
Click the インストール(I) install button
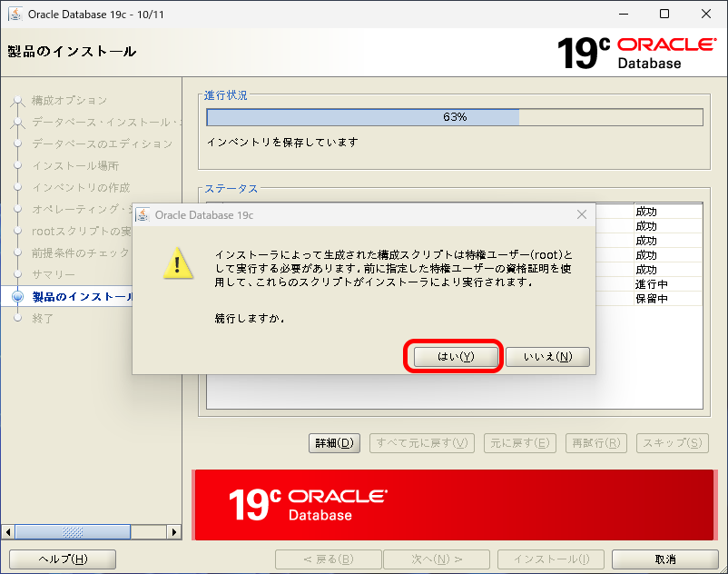tap(551, 559)
